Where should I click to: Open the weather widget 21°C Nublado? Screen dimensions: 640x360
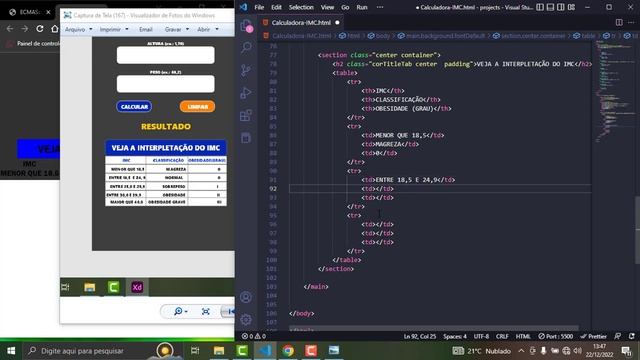pos(482,351)
